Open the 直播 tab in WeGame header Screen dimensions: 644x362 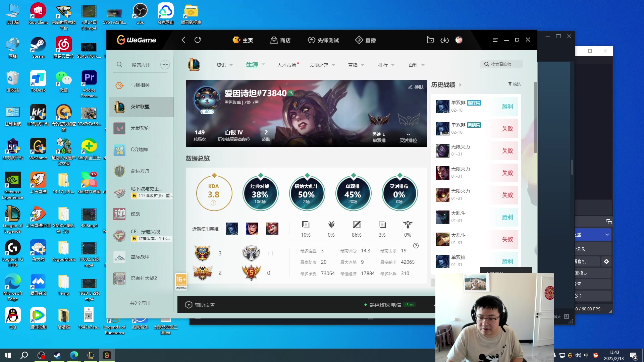click(x=366, y=40)
